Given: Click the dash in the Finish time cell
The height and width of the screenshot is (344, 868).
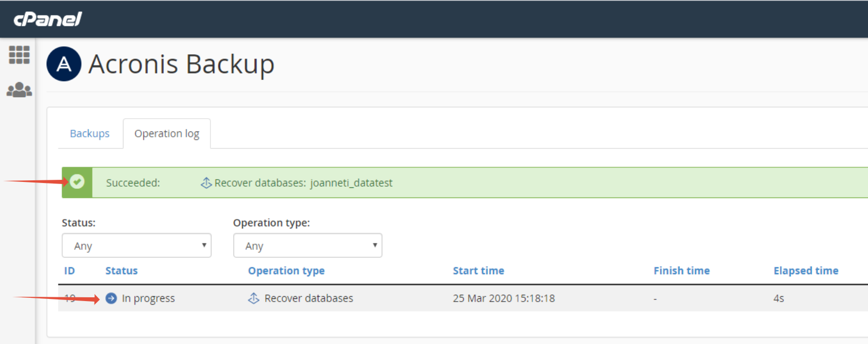Looking at the screenshot, I should coord(655,299).
